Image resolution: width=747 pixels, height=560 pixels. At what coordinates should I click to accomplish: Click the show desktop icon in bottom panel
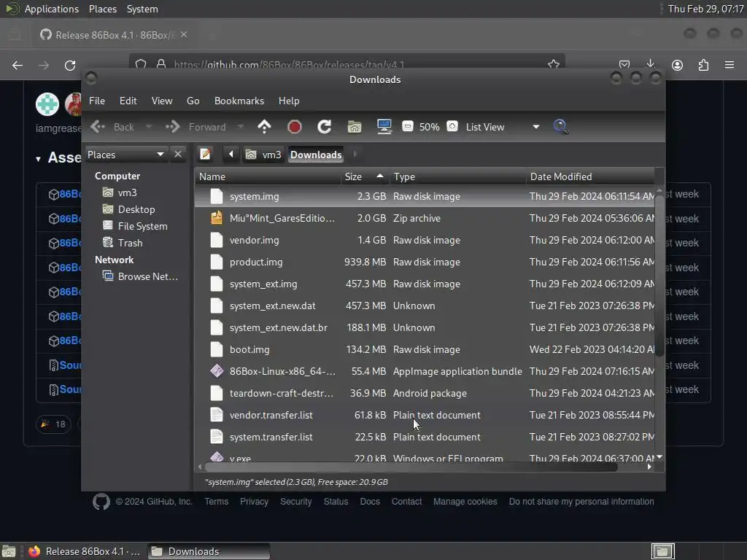9,551
